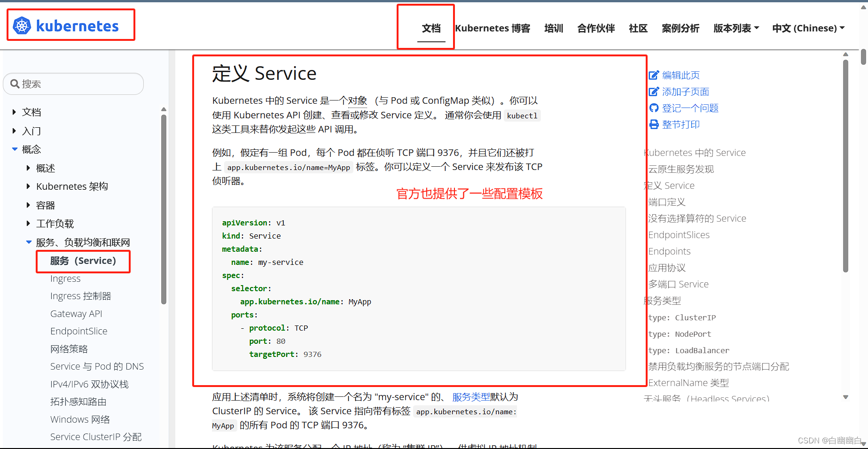Open Windows 网络 in sidebar

pos(80,419)
